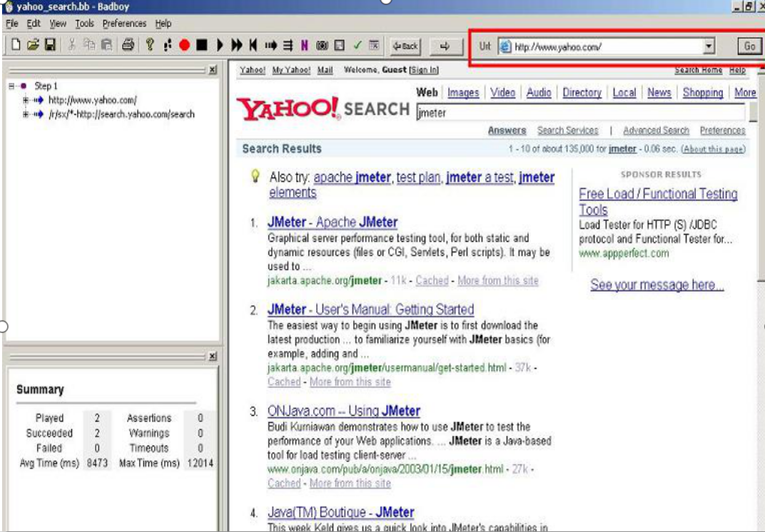The width and height of the screenshot is (765, 532).
Task: Open the Edit menu
Action: [33, 24]
